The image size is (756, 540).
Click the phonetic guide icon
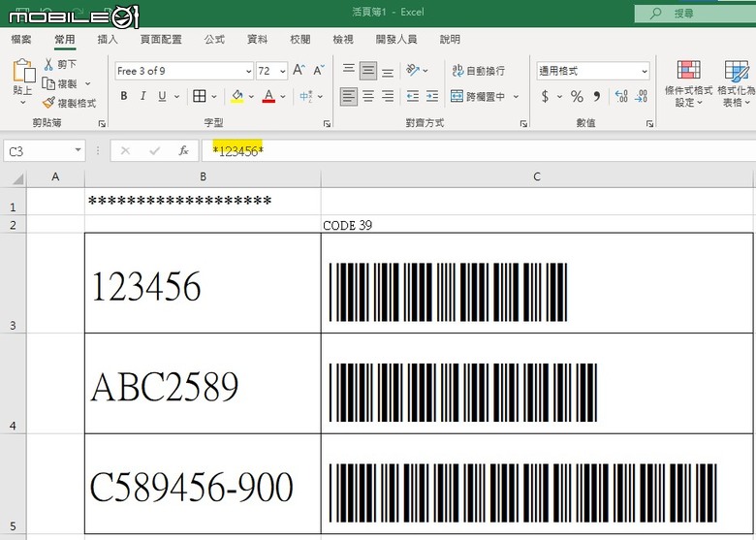click(x=306, y=96)
